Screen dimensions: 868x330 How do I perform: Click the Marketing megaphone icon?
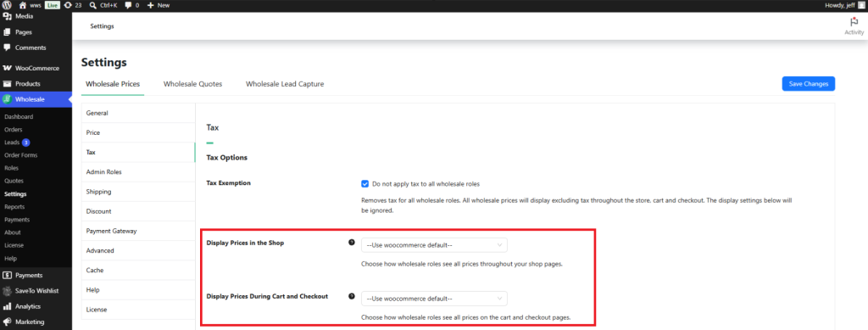click(x=7, y=322)
